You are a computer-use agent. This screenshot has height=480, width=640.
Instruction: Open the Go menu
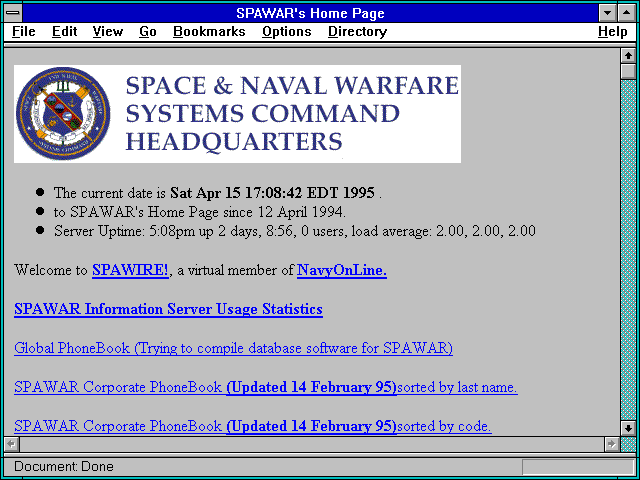[147, 31]
